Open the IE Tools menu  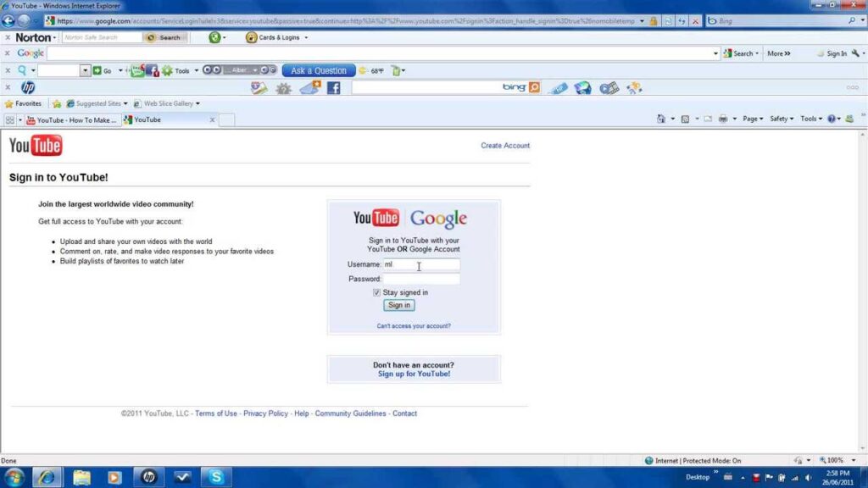pos(812,119)
